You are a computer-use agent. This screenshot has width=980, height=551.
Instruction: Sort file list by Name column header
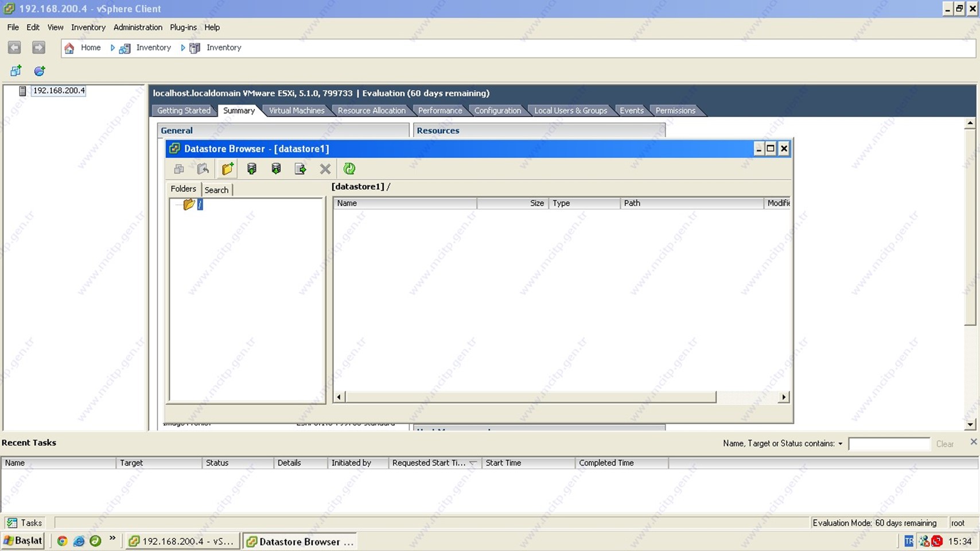pos(405,203)
